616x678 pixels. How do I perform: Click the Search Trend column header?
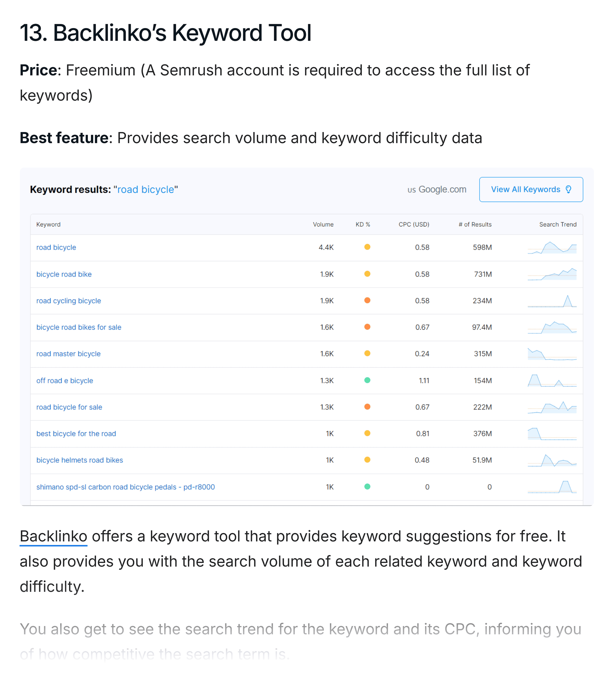click(558, 224)
